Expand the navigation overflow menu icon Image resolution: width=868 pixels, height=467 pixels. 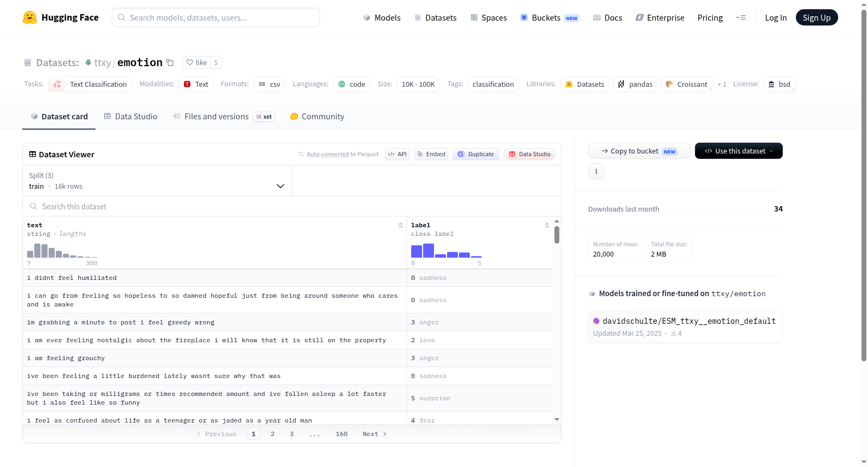(741, 17)
